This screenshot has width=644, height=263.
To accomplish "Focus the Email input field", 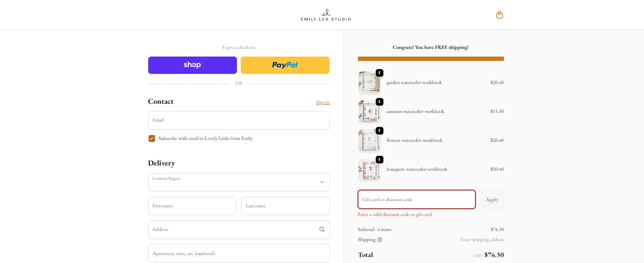I will [x=239, y=121].
